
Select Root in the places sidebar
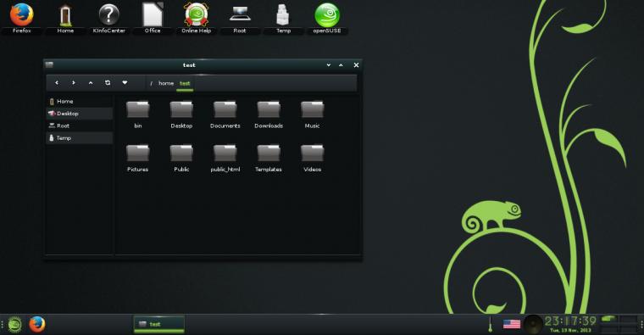[80, 126]
